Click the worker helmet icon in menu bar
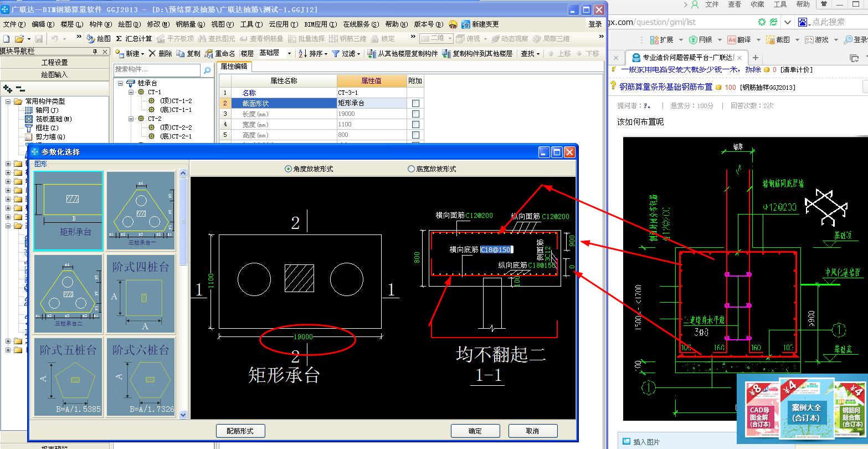This screenshot has height=449, width=868. click(453, 24)
